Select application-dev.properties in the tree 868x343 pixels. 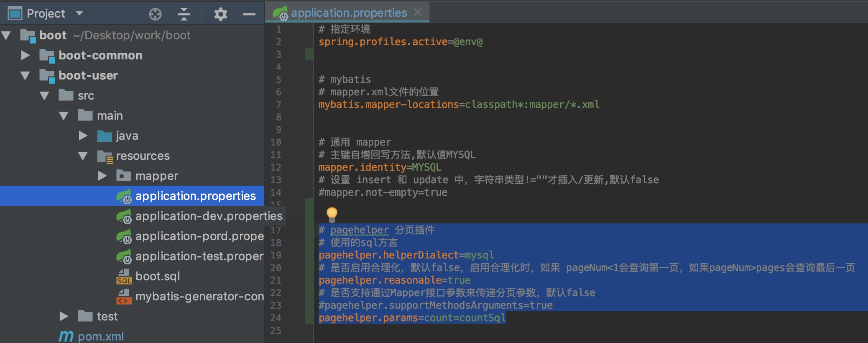click(x=208, y=216)
